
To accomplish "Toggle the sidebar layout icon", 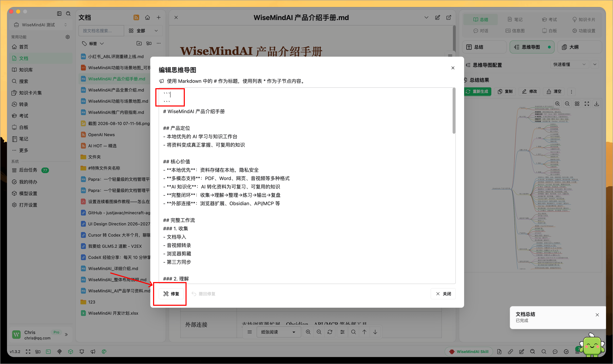I will pos(59,13).
